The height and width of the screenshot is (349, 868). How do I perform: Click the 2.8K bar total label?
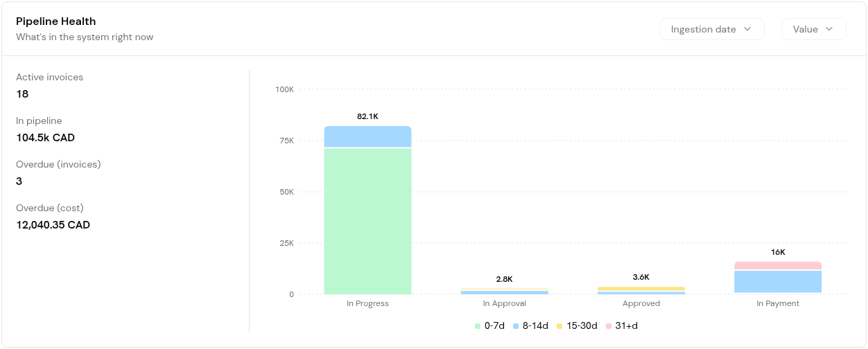click(x=505, y=279)
